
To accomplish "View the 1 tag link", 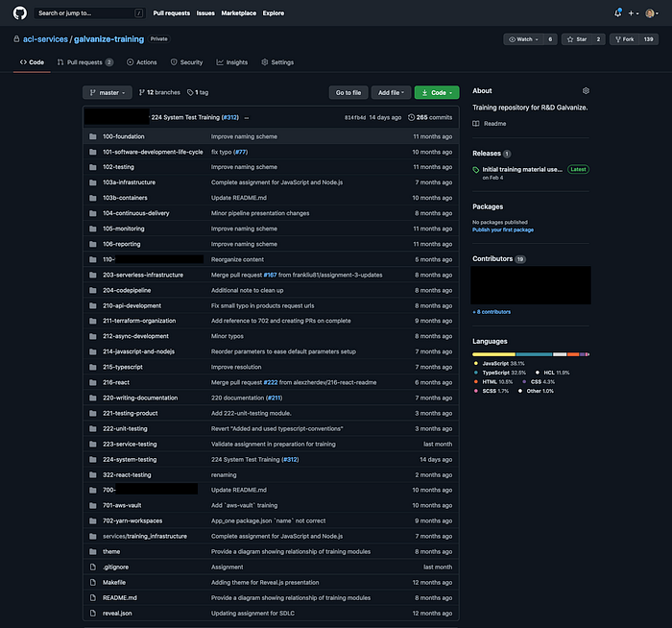I will coord(198,92).
